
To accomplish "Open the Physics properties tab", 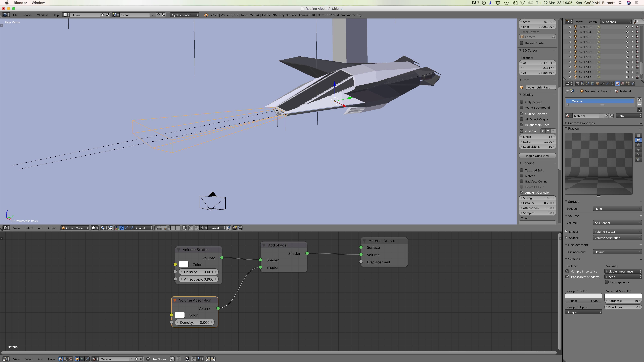I will (633, 83).
